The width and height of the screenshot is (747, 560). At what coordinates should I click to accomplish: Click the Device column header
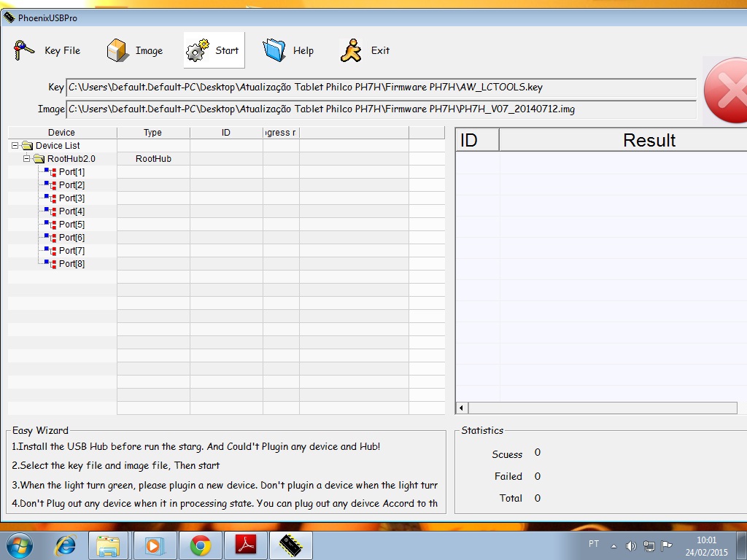click(x=62, y=133)
